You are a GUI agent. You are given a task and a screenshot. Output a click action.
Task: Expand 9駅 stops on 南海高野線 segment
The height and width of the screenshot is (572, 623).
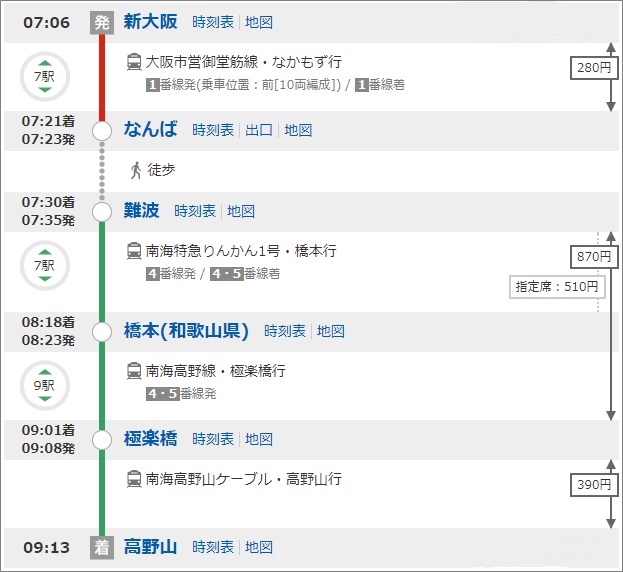click(x=44, y=384)
